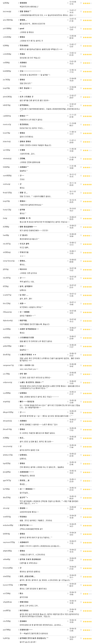Click the star rating on scarlet71's review
This screenshot has width=107, height=644.
click(x=87, y=295)
